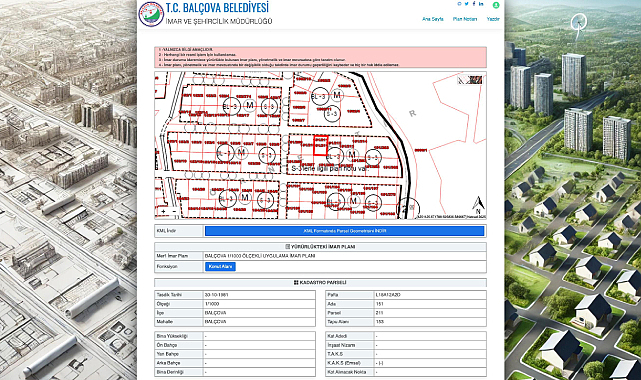Click the highlighted red parcel on map

[321, 146]
